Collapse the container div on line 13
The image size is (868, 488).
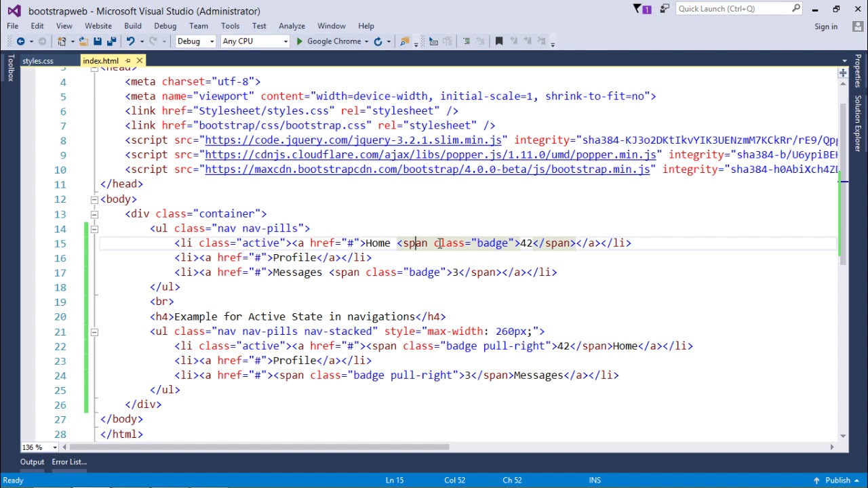pos(94,214)
